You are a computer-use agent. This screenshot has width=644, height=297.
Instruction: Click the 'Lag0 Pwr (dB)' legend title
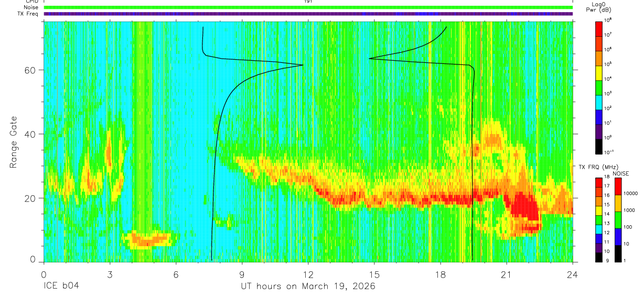pyautogui.click(x=598, y=7)
